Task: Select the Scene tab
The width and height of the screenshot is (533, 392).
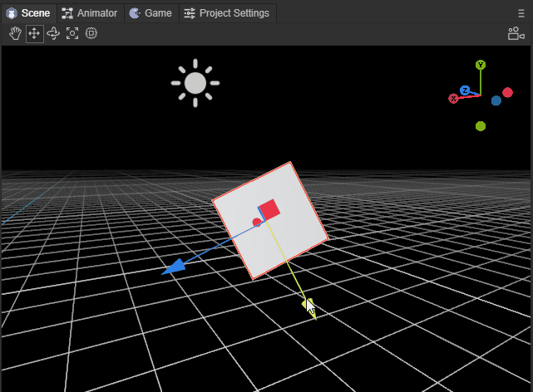Action: click(x=28, y=13)
